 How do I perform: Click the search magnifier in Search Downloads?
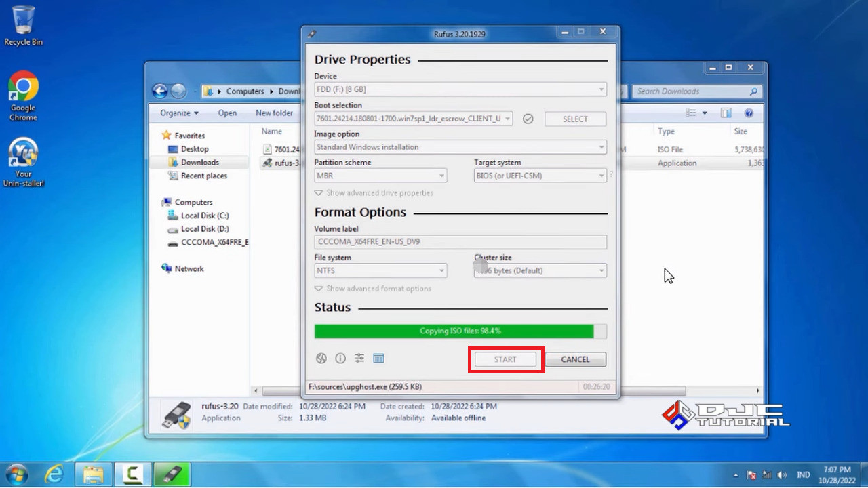pyautogui.click(x=753, y=91)
